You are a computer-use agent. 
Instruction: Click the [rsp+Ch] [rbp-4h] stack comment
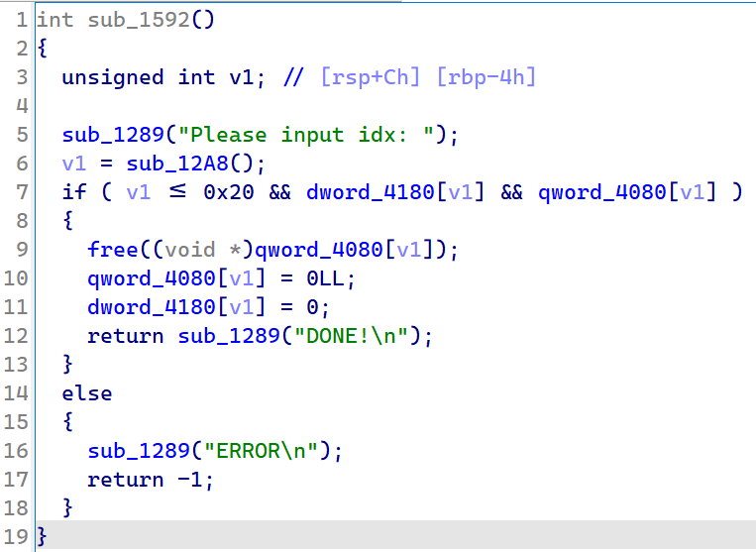428,77
